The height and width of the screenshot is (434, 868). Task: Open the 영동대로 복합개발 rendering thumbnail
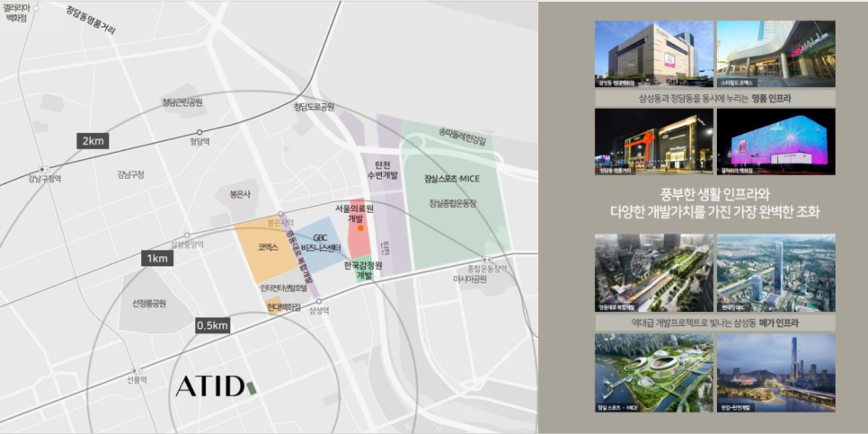point(654,273)
